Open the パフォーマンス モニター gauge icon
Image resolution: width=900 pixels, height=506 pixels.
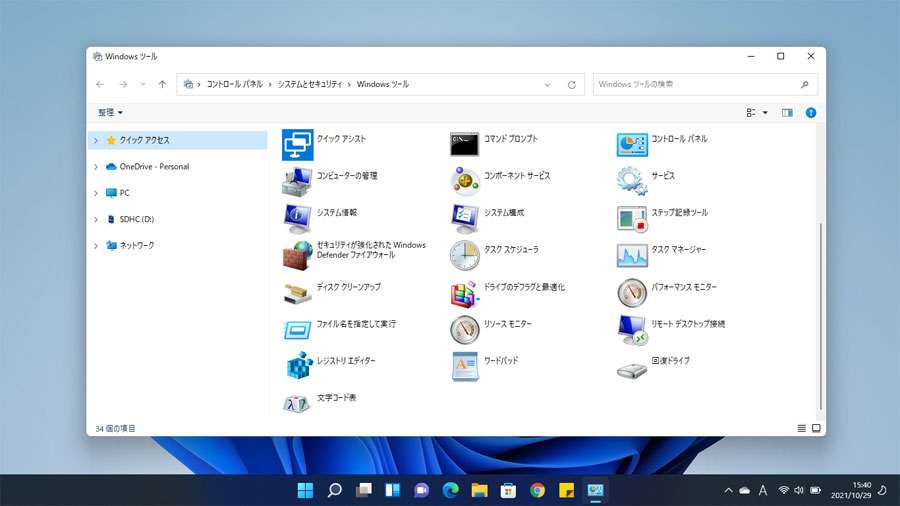click(632, 293)
